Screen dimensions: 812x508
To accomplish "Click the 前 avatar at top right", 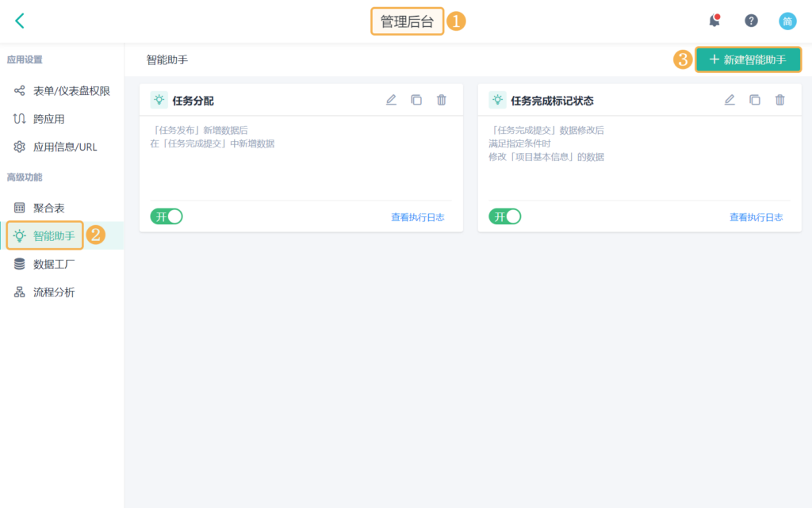I will point(787,21).
